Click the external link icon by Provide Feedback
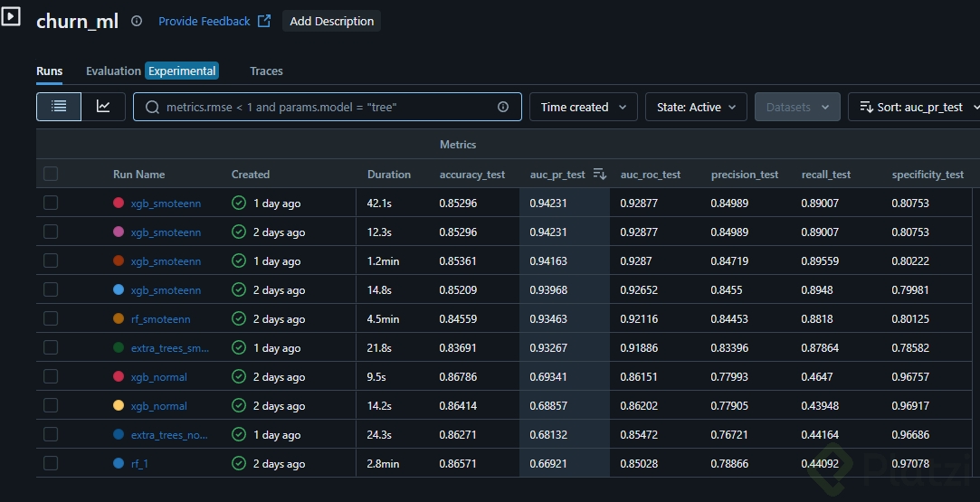This screenshot has height=502, width=980. pos(264,21)
